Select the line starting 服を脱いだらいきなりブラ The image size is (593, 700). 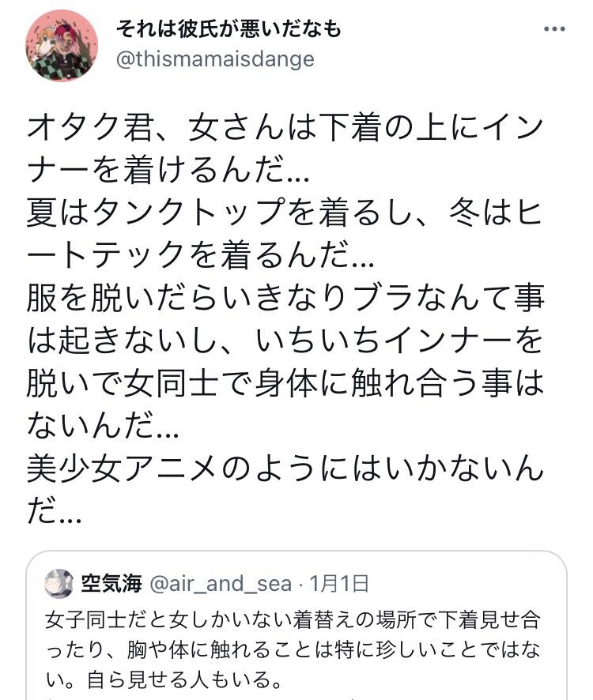point(285,298)
